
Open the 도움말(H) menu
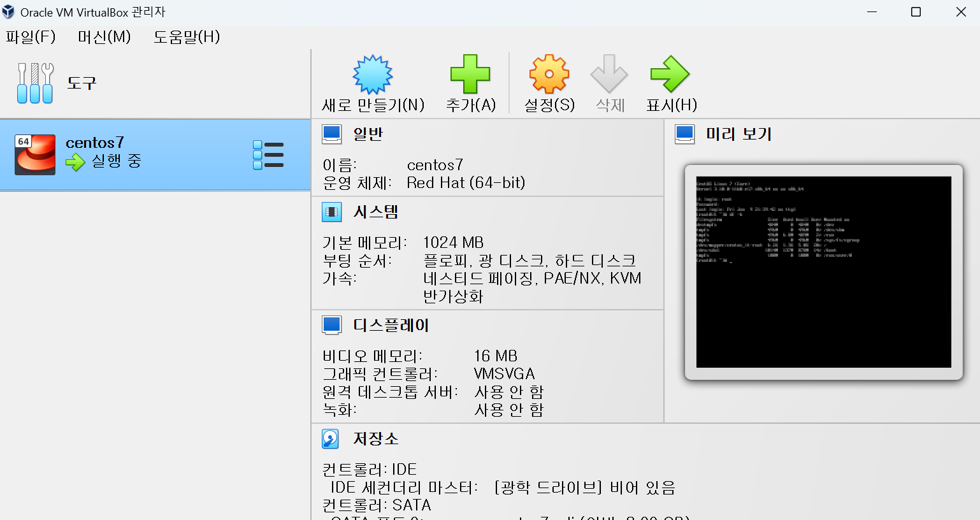pos(187,37)
